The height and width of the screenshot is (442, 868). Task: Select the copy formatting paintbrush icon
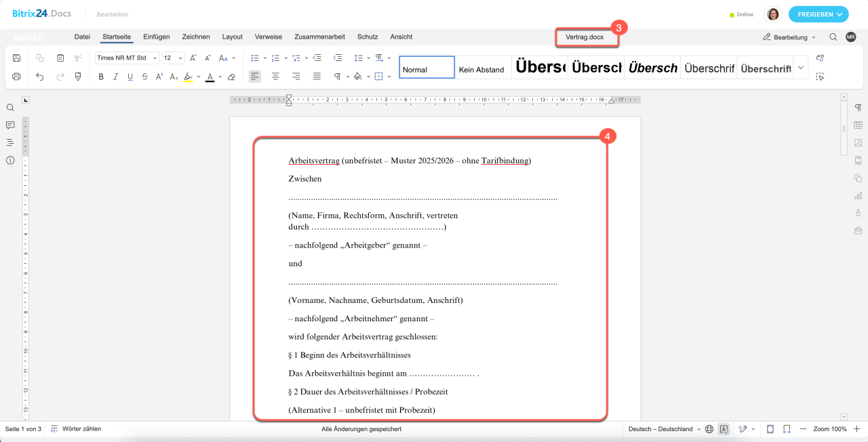(78, 77)
